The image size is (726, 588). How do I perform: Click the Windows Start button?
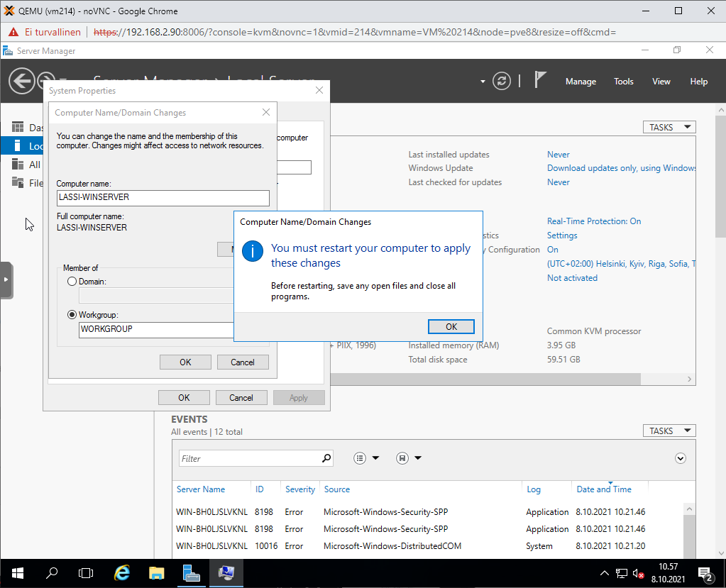18,573
